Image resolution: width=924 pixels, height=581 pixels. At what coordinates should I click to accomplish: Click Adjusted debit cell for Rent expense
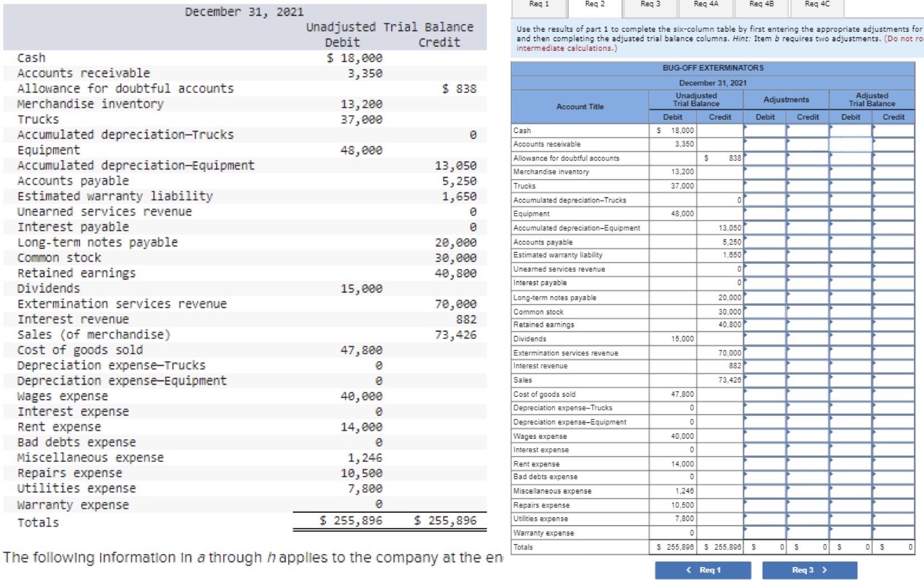(851, 464)
